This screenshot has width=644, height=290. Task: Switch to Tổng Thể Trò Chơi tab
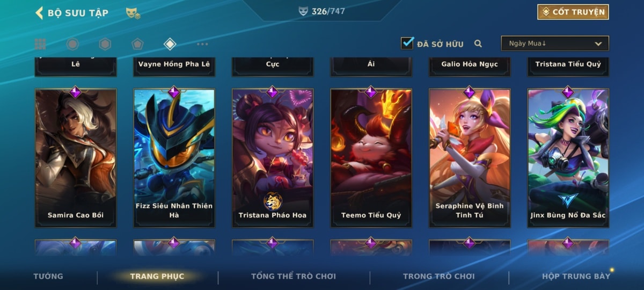click(294, 276)
